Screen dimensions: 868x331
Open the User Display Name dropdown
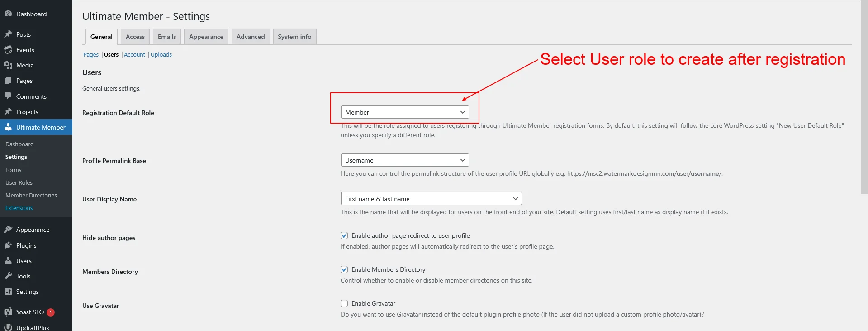click(431, 198)
